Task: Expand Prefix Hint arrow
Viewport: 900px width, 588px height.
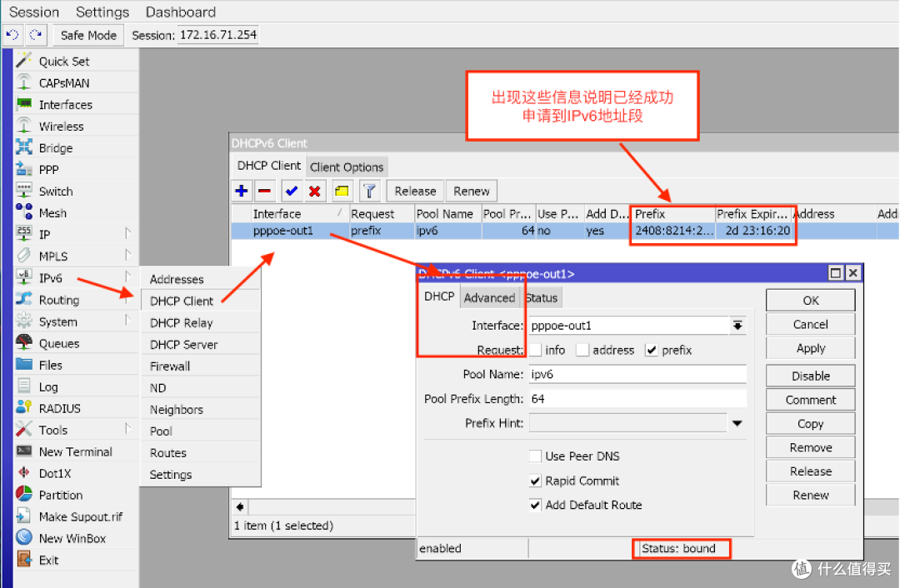Action: pyautogui.click(x=737, y=423)
